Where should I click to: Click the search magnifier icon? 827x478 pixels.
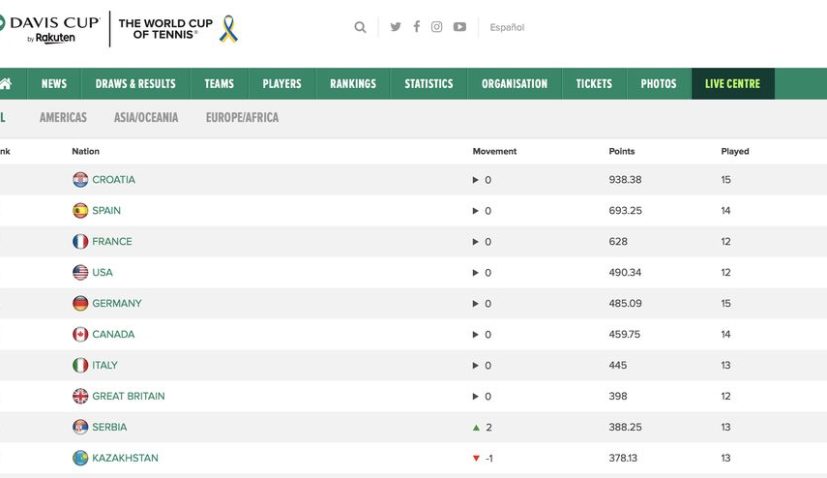360,27
